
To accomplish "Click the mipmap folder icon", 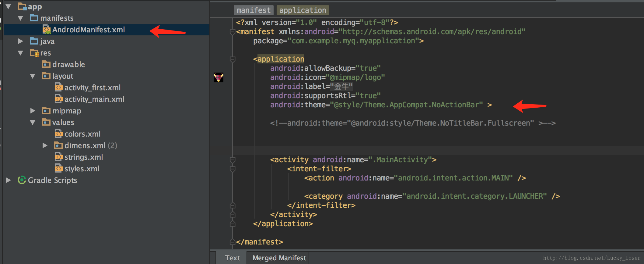I will (46, 111).
